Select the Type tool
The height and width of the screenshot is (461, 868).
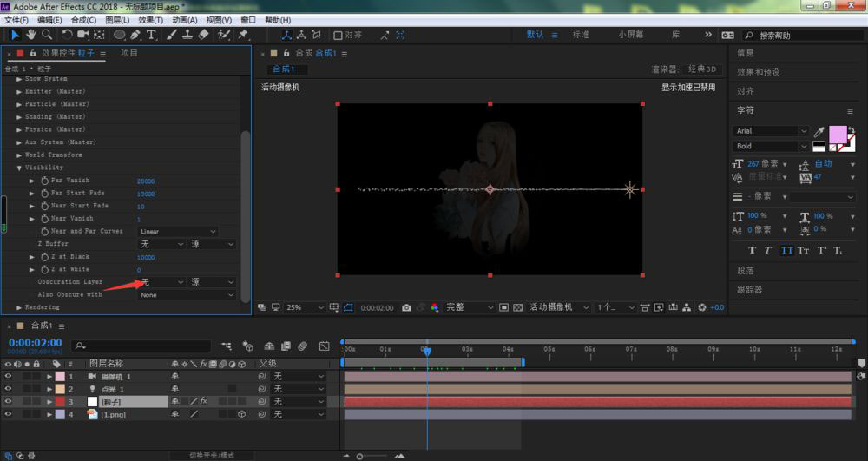click(151, 35)
